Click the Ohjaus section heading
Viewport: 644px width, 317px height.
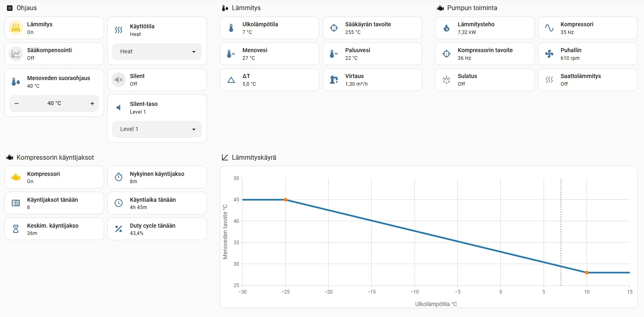(x=27, y=8)
